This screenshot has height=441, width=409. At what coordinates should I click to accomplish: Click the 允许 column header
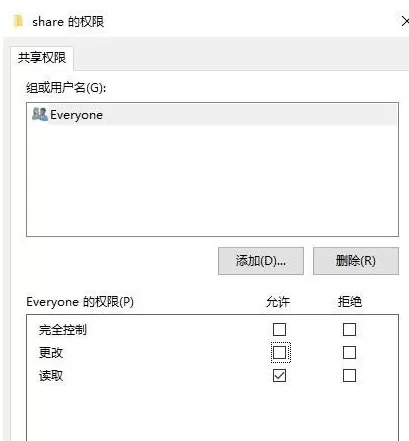click(278, 302)
